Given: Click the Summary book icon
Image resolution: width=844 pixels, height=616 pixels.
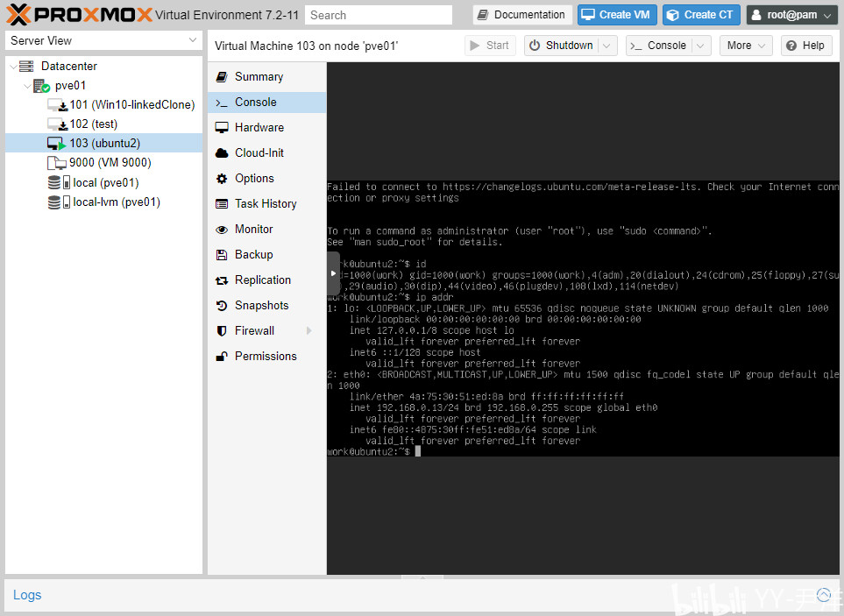Looking at the screenshot, I should click(x=221, y=77).
